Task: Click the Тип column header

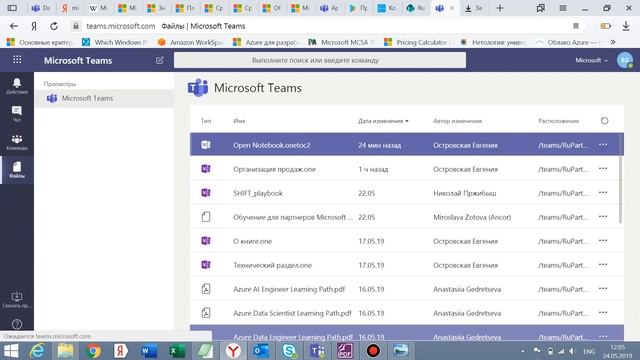Action: pos(206,121)
